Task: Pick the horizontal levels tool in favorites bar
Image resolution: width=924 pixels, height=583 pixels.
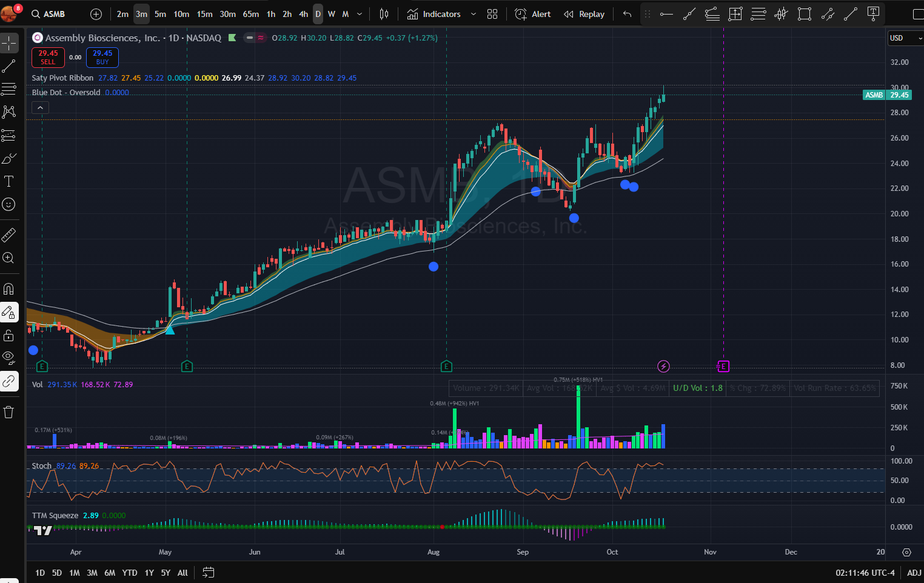Action: (758, 14)
